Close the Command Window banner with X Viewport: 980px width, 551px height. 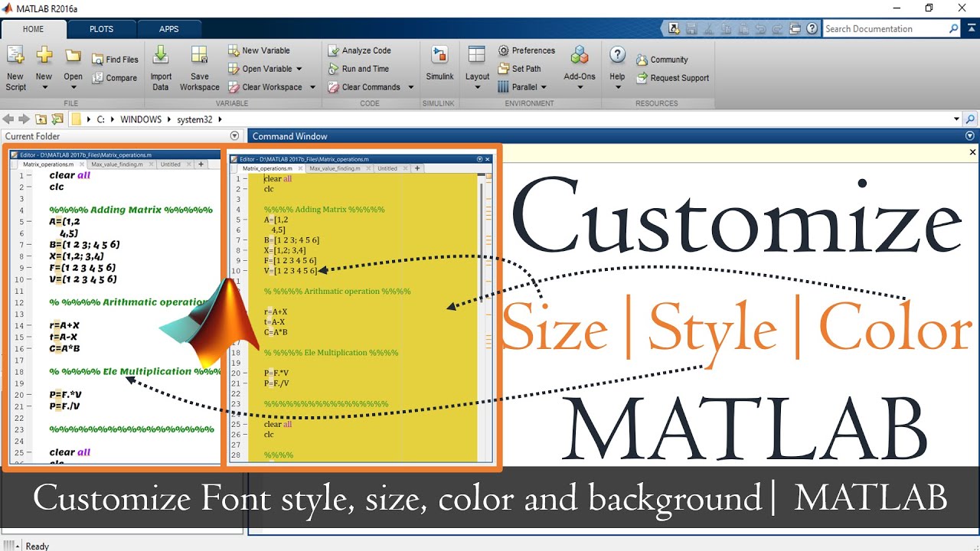pos(973,152)
